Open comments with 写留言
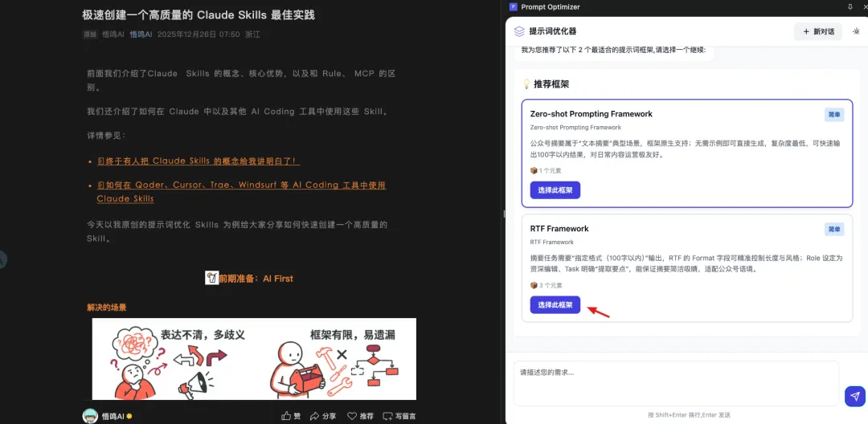This screenshot has height=424, width=868. pyautogui.click(x=399, y=416)
